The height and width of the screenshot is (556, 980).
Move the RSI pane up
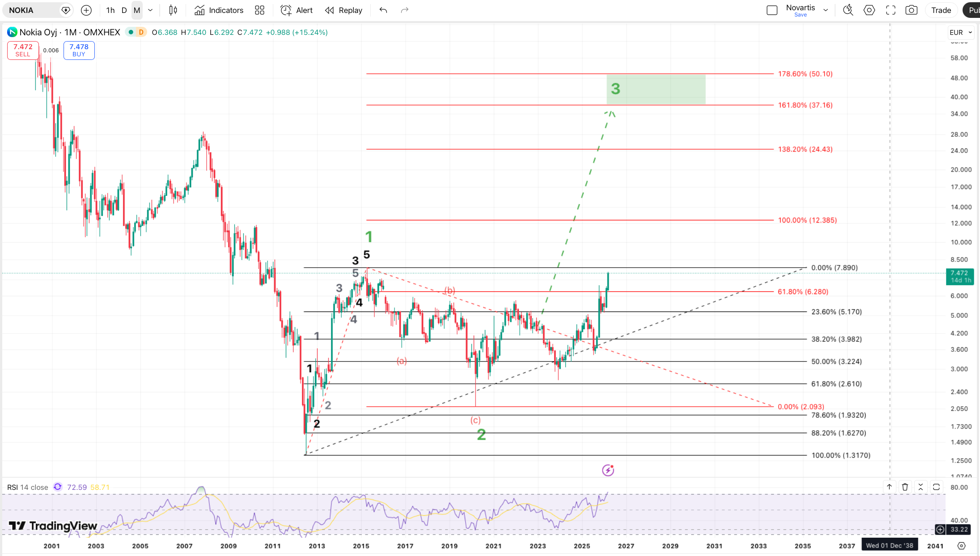889,487
